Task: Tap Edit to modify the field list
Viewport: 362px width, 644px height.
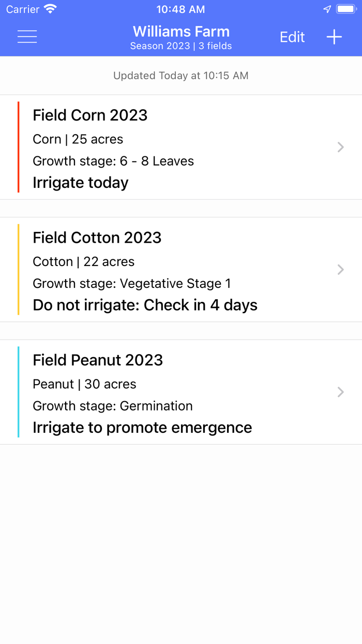Action: click(292, 37)
